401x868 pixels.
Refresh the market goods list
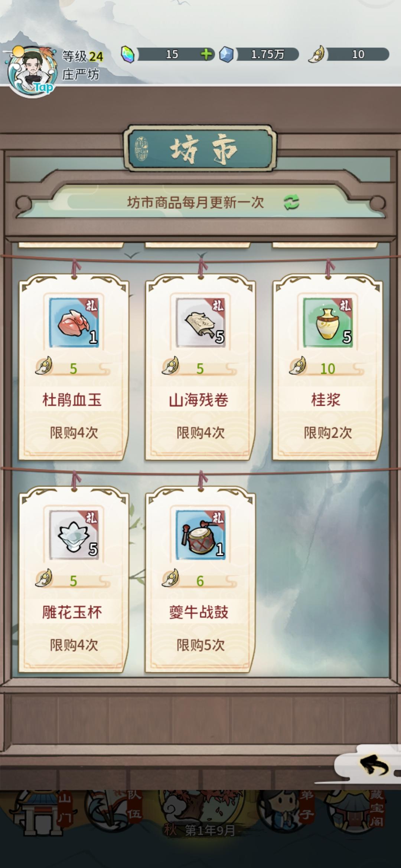pyautogui.click(x=291, y=202)
